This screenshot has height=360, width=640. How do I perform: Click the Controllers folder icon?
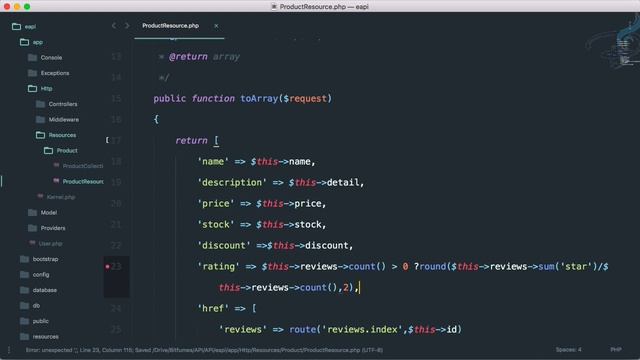click(x=40, y=104)
